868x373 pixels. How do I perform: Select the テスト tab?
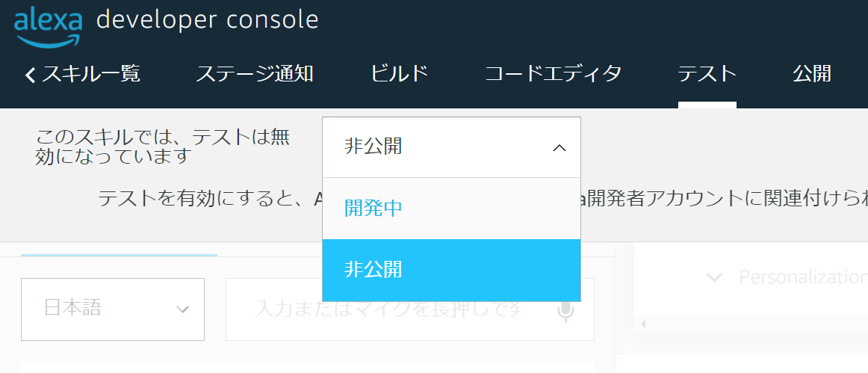tap(707, 74)
